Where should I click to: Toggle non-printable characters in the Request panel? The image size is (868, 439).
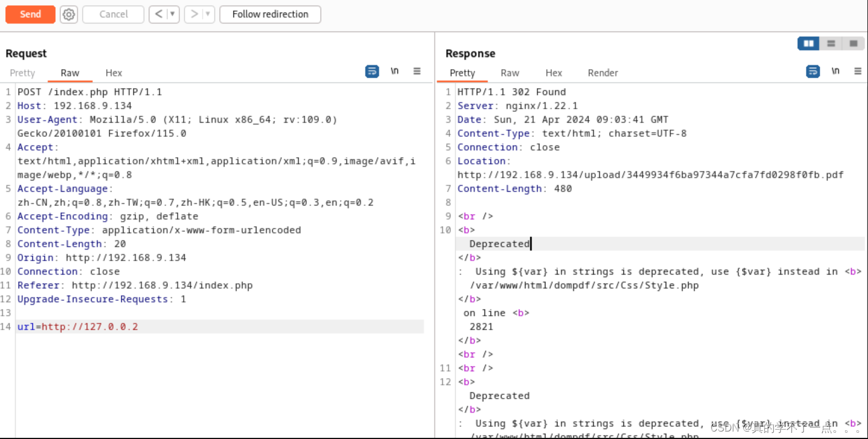(395, 71)
